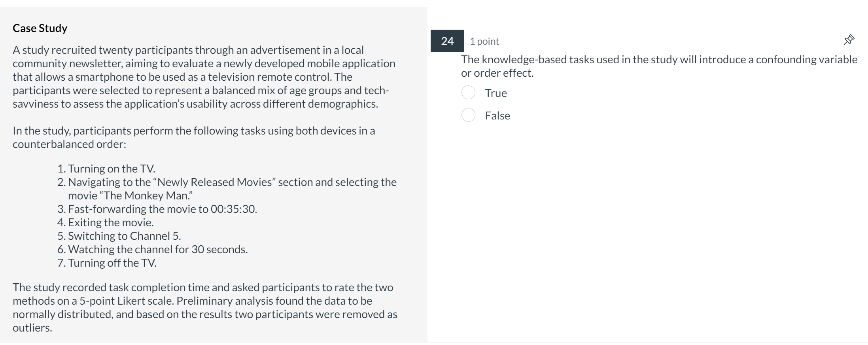The width and height of the screenshot is (868, 345).
Task: Click the True answer option label
Action: pyautogui.click(x=495, y=93)
